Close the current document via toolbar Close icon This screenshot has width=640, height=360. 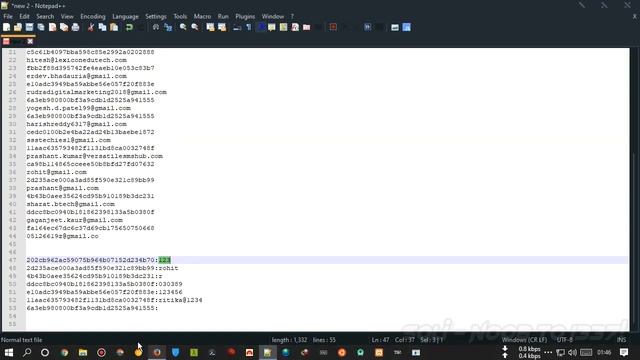tap(53, 27)
